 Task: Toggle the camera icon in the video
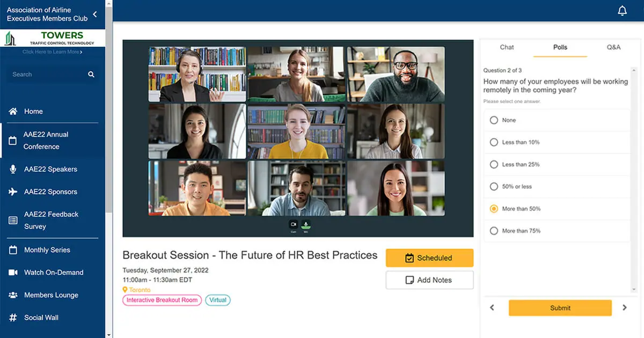[x=294, y=224]
